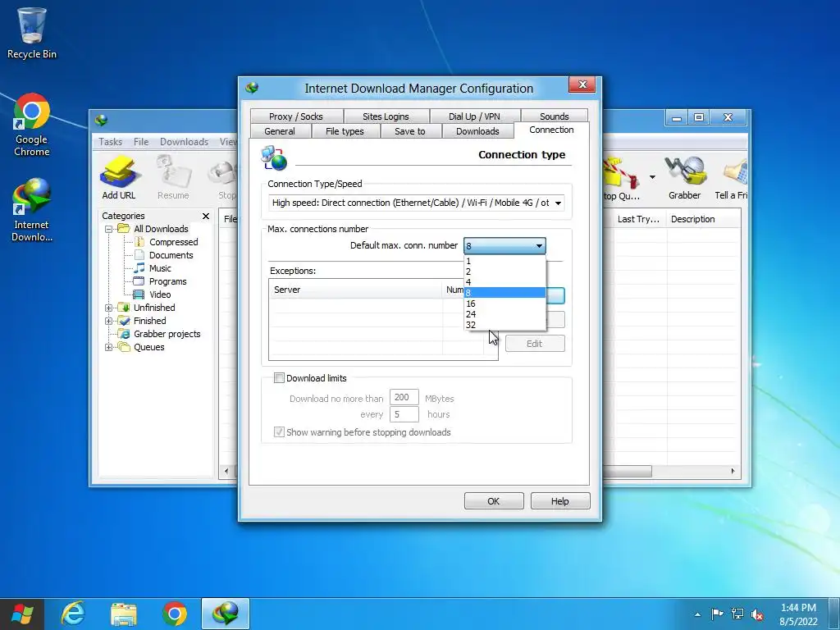Expand the Unfinished tree node
This screenshot has height=630, width=840.
tap(109, 308)
